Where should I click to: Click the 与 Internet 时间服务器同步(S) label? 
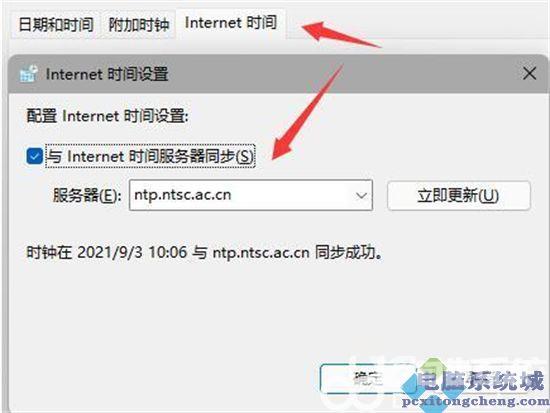[150, 156]
